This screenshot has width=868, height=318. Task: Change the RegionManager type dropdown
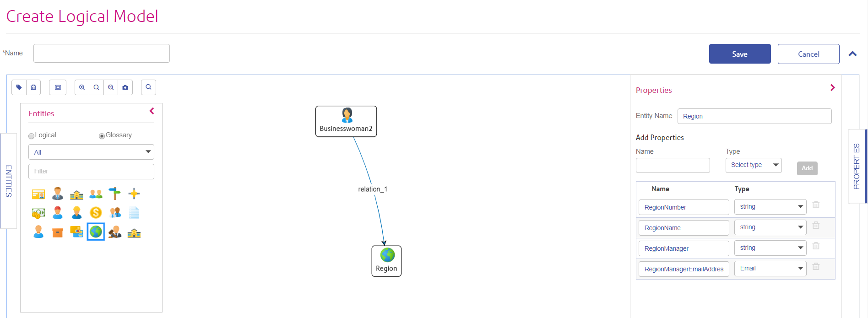(x=770, y=248)
